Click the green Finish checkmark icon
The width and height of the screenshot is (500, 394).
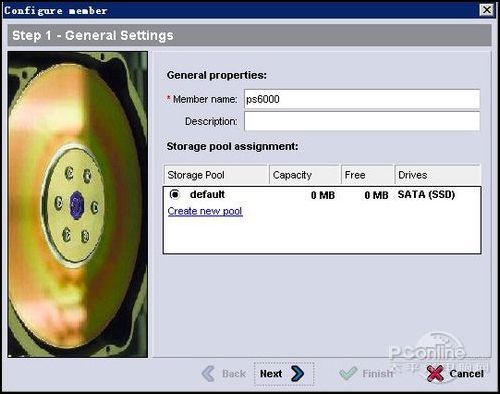[x=348, y=374]
